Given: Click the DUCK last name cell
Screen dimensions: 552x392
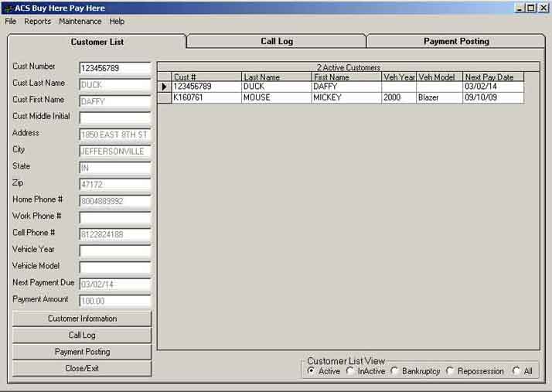Looking at the screenshot, I should pyautogui.click(x=276, y=87).
